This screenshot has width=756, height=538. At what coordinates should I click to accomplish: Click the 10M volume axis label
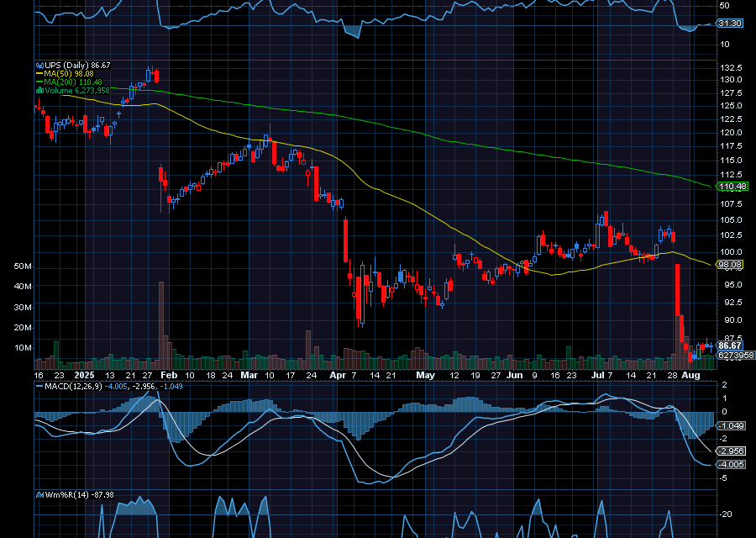coord(23,348)
